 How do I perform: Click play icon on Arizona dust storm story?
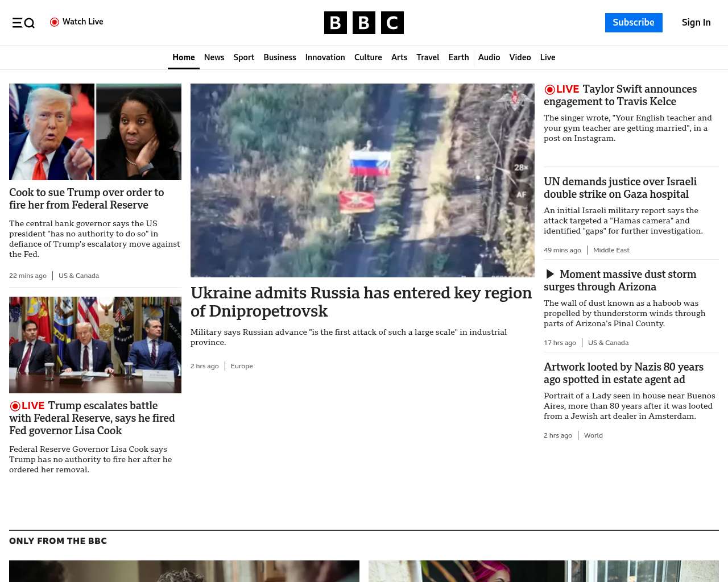550,275
